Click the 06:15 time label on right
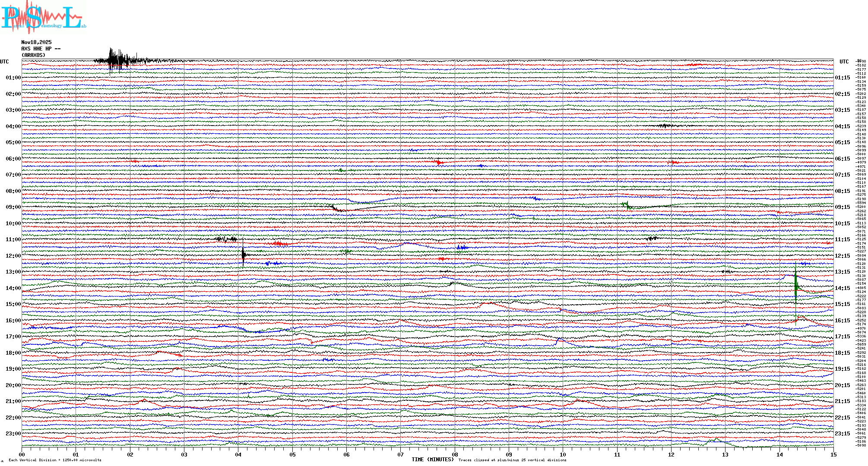 coord(842,159)
